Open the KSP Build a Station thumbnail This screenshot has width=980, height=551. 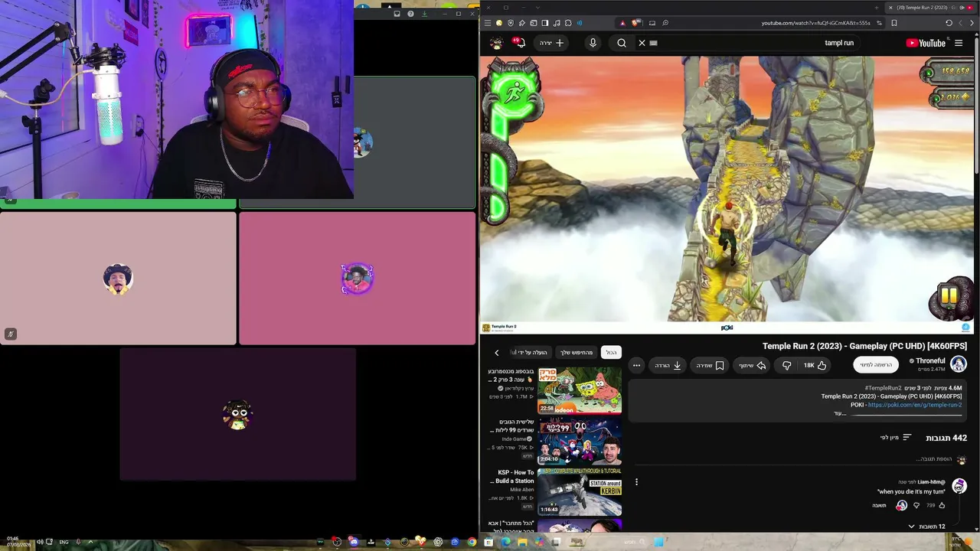pos(580,491)
